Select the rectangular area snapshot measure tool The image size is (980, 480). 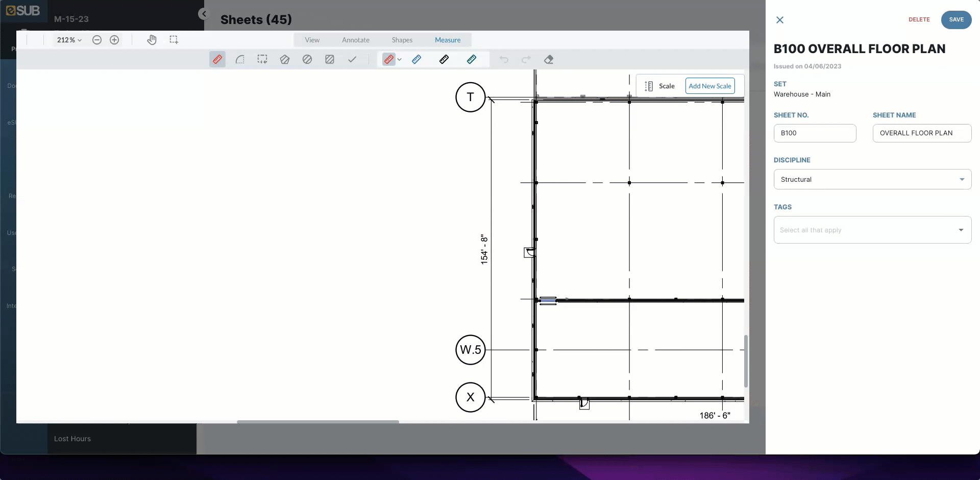(262, 60)
